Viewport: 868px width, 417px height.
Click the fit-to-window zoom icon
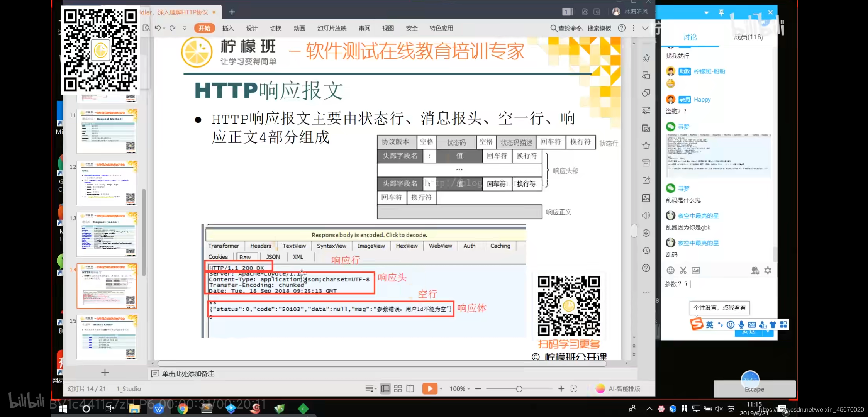coord(574,389)
